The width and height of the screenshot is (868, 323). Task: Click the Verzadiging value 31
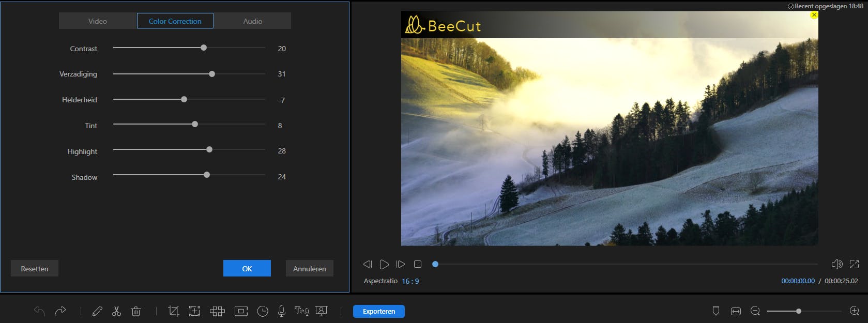(282, 74)
